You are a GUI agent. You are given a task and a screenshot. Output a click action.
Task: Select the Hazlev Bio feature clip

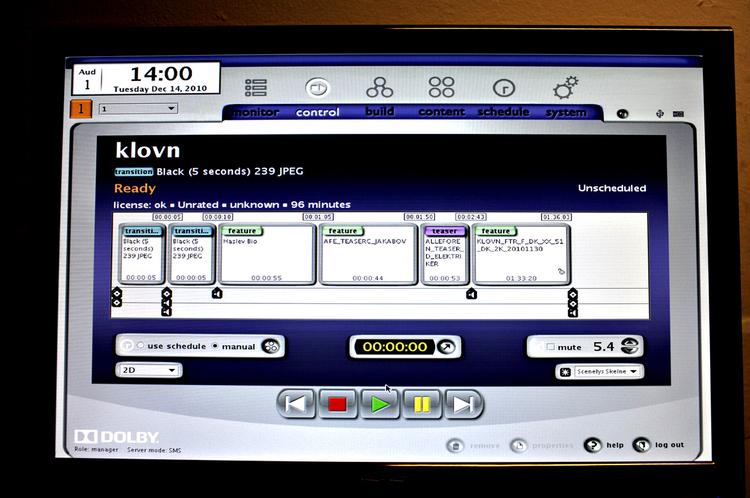pos(267,255)
